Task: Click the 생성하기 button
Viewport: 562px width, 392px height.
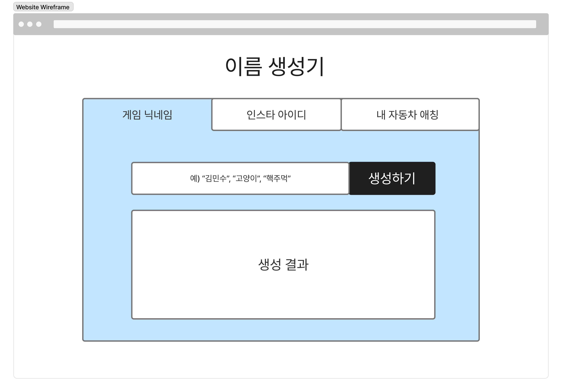Action: pos(392,178)
